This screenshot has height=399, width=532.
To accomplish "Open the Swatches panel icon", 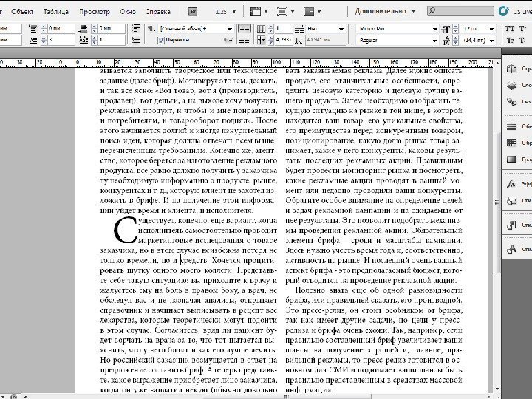I will point(511,143).
